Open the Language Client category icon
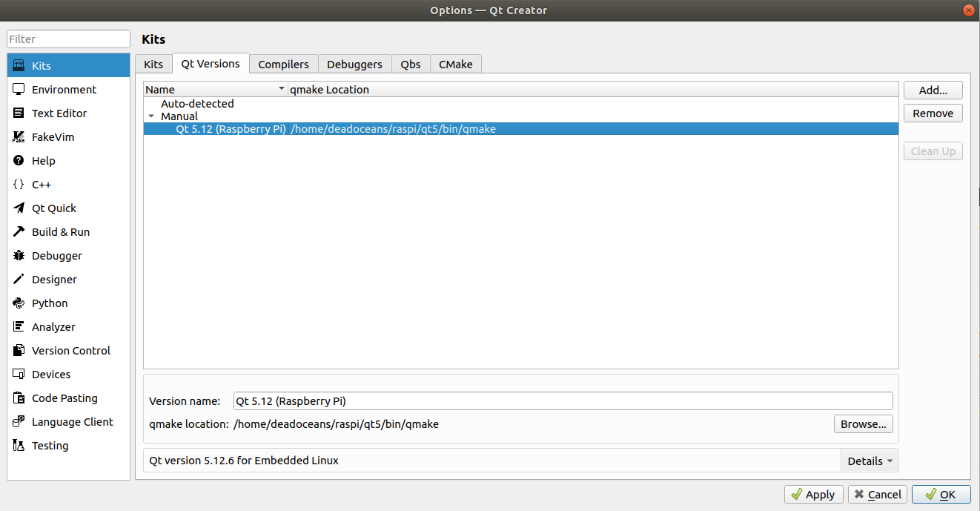 coord(19,422)
